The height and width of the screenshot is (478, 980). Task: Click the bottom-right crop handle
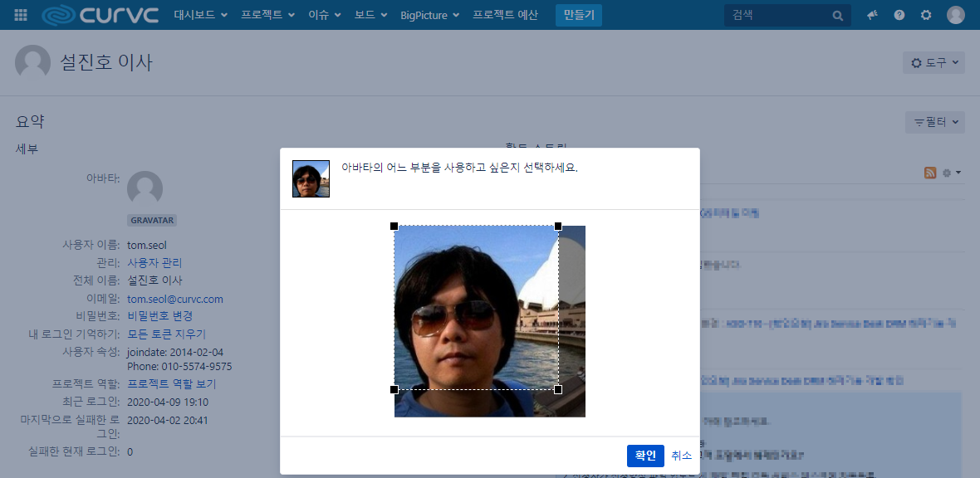(x=558, y=390)
